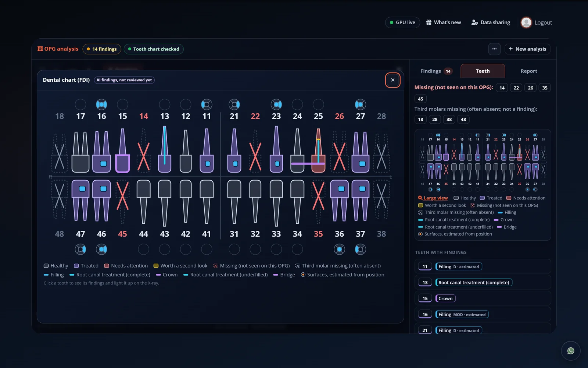Click tooth 27 in the upper row
This screenshot has height=368, width=588.
click(x=361, y=152)
